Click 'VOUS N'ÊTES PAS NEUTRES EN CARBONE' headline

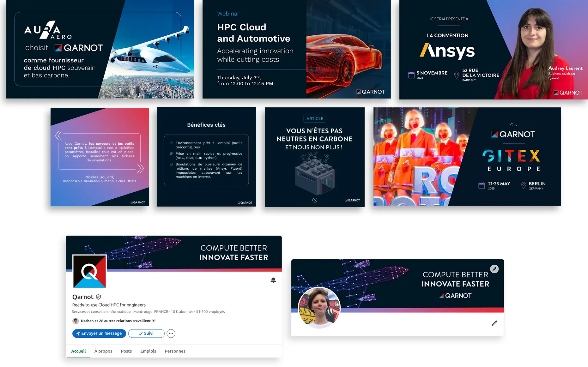(x=314, y=135)
